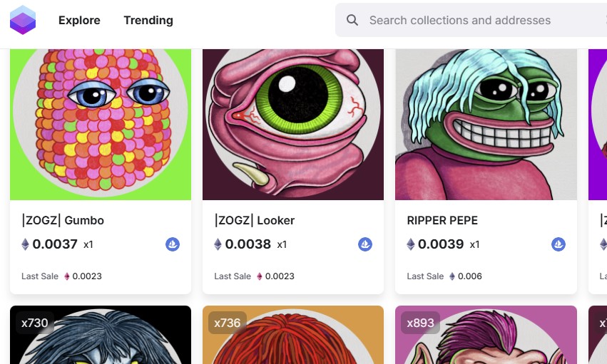607x364 pixels.
Task: Open the x730 dark-haired character card
Action: (x=101, y=335)
